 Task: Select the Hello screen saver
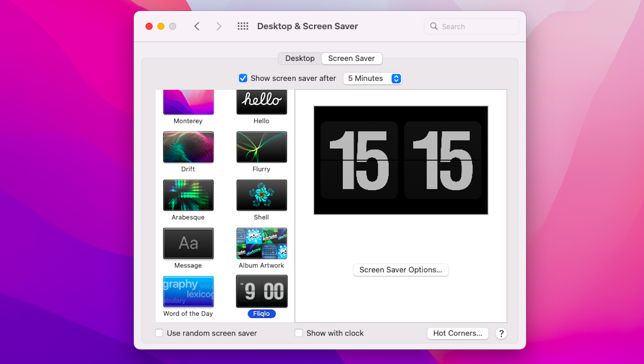click(x=261, y=101)
